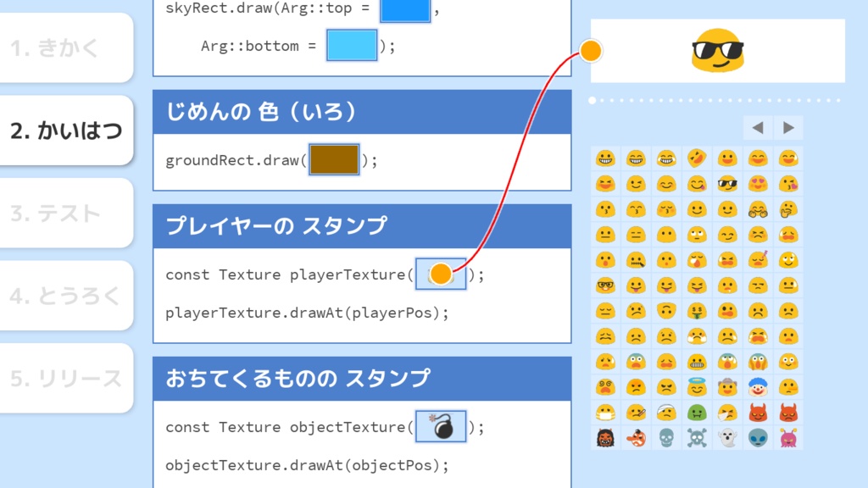Click the プレイヤーの スタンプ section header
The height and width of the screenshot is (488, 868).
click(362, 225)
